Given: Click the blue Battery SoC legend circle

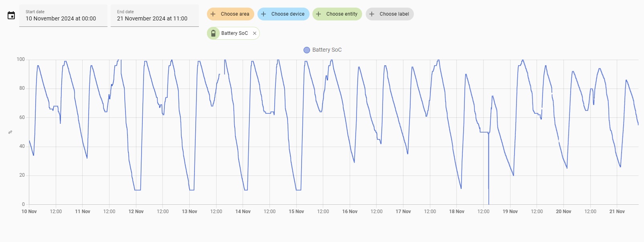Looking at the screenshot, I should (x=307, y=50).
